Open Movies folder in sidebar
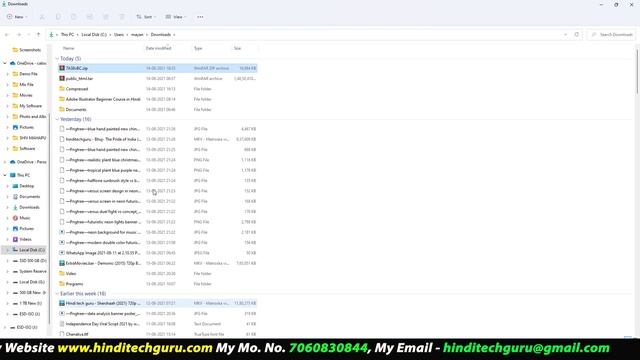The image size is (640, 360). [22, 95]
